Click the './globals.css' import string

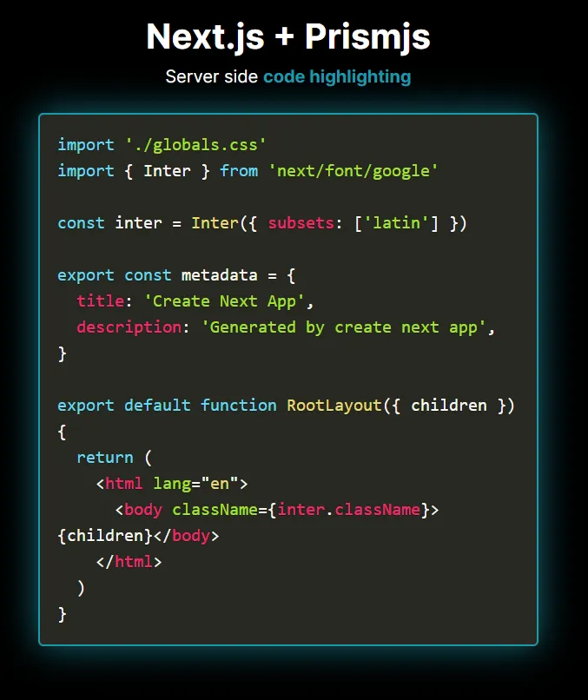[195, 145]
